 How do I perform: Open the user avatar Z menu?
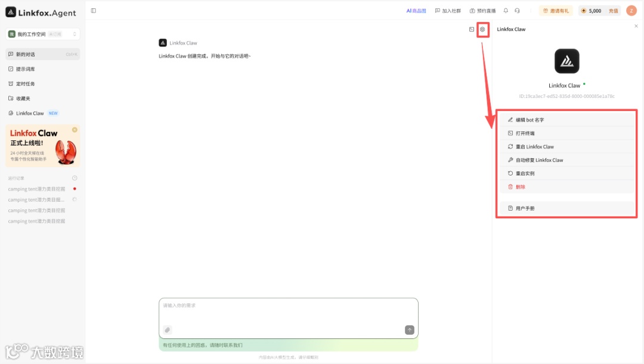(631, 11)
